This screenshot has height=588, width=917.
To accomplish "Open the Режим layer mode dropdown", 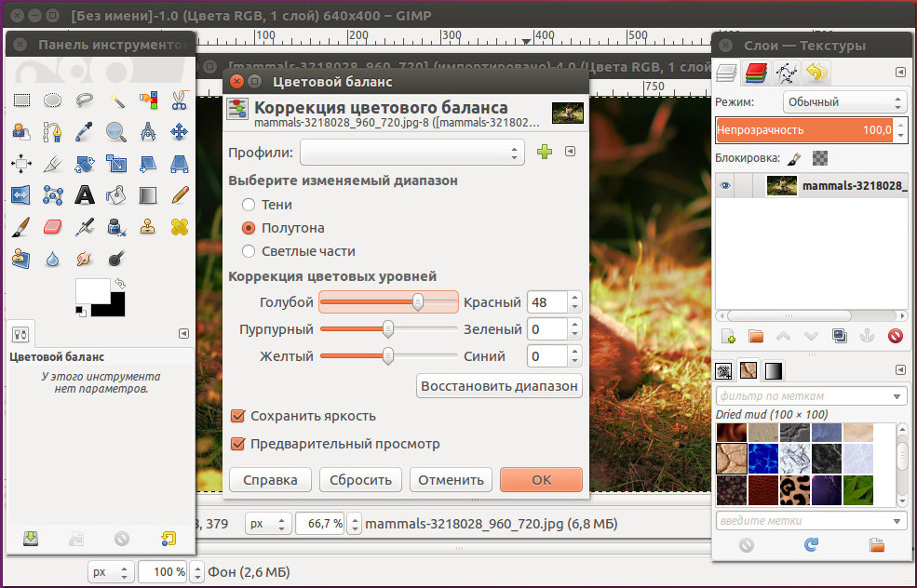I will (843, 102).
